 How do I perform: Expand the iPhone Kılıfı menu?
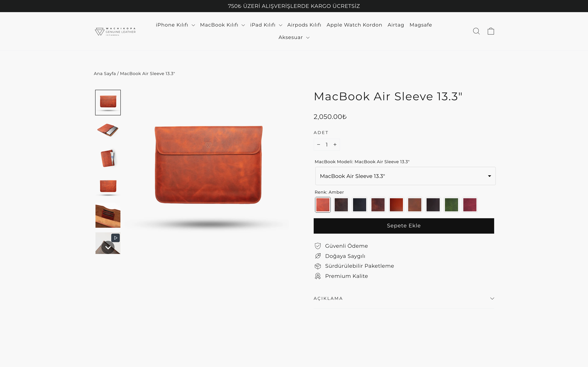[x=175, y=25]
